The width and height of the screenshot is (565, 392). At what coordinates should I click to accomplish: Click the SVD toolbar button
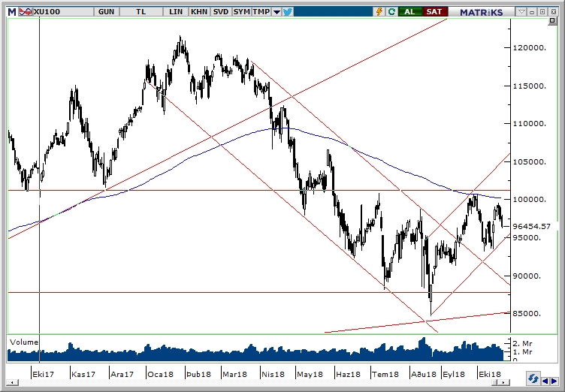coord(221,12)
